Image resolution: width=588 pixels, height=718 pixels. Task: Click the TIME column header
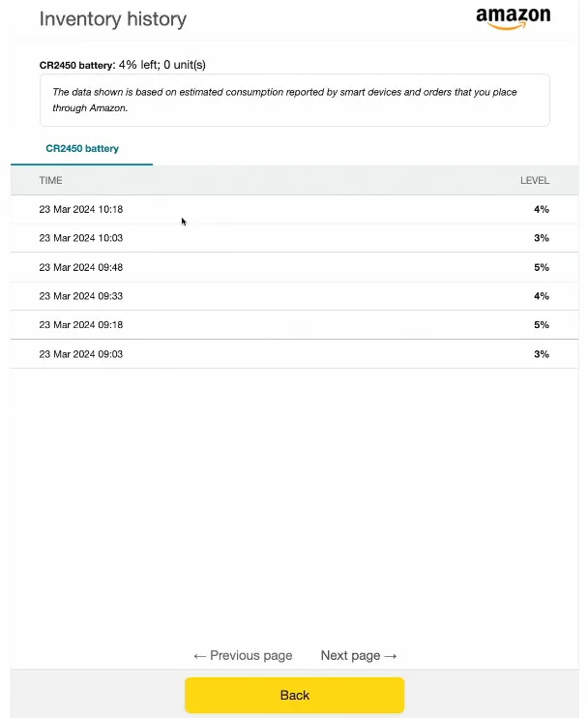50,180
